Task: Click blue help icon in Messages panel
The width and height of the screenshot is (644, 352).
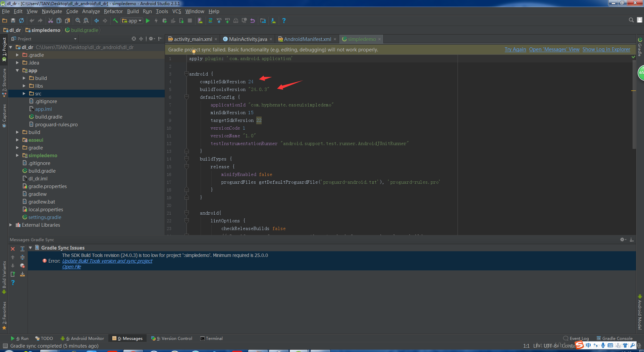Action: coord(13,282)
